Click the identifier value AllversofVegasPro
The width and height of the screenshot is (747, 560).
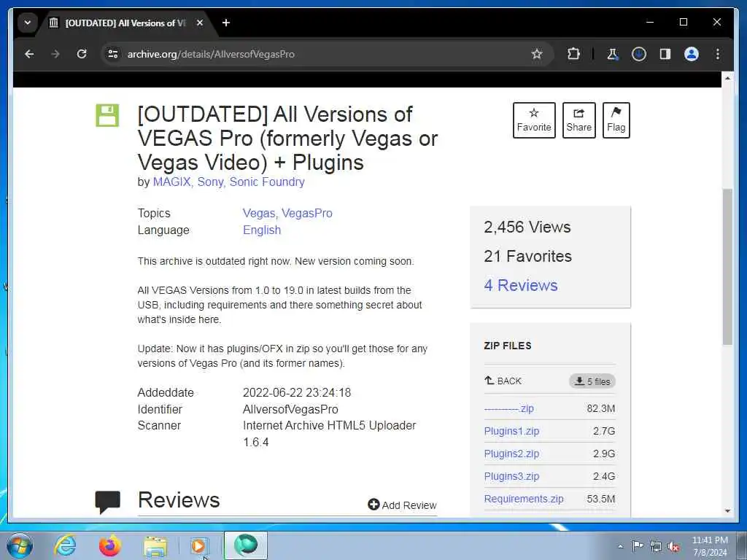pos(290,409)
